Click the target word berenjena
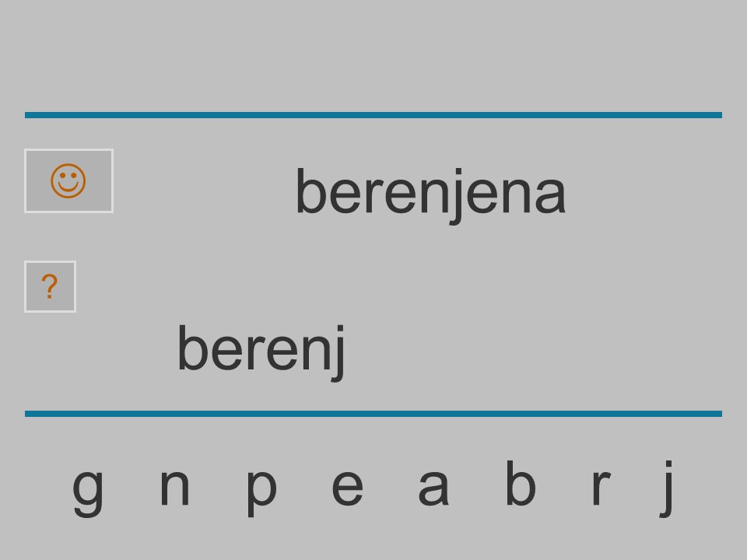Screen dimensions: 747x560 tap(430, 194)
